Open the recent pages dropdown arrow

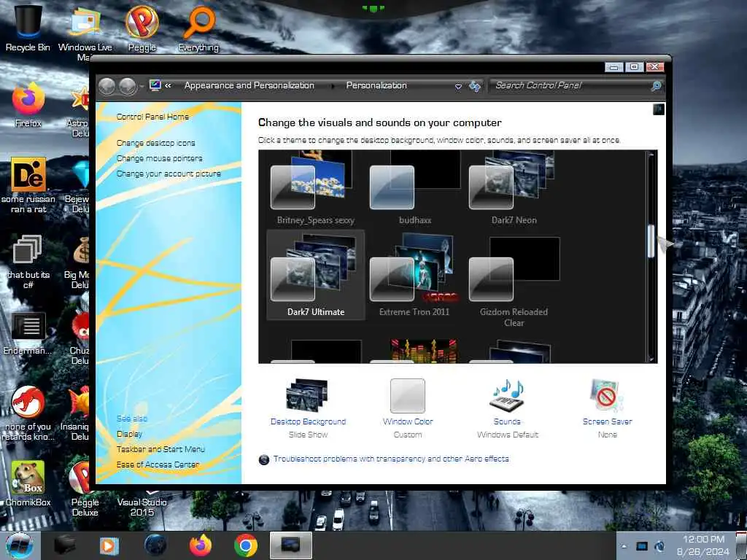[142, 87]
